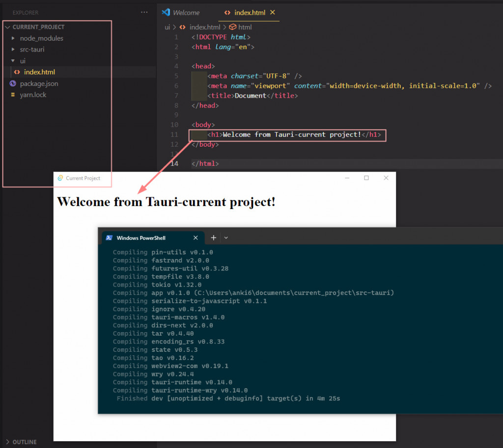Viewport: 503px width, 448px height.
Task: Switch to the index.html editor tab
Action: pyautogui.click(x=250, y=12)
